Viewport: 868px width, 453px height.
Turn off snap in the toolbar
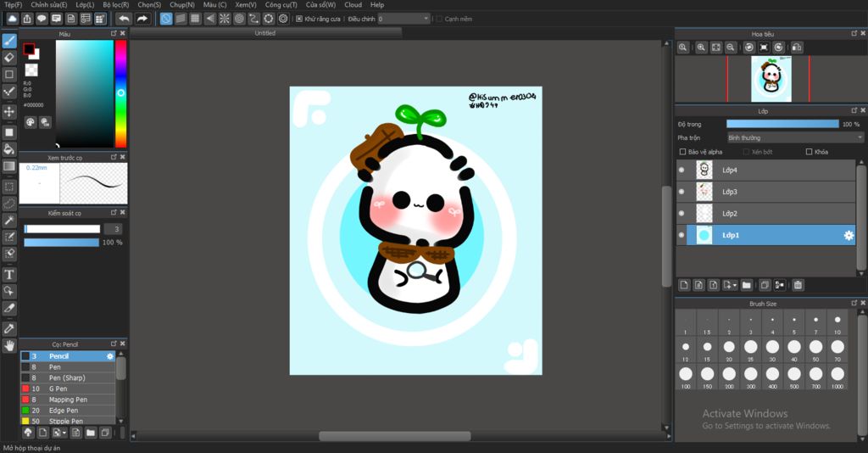click(166, 19)
